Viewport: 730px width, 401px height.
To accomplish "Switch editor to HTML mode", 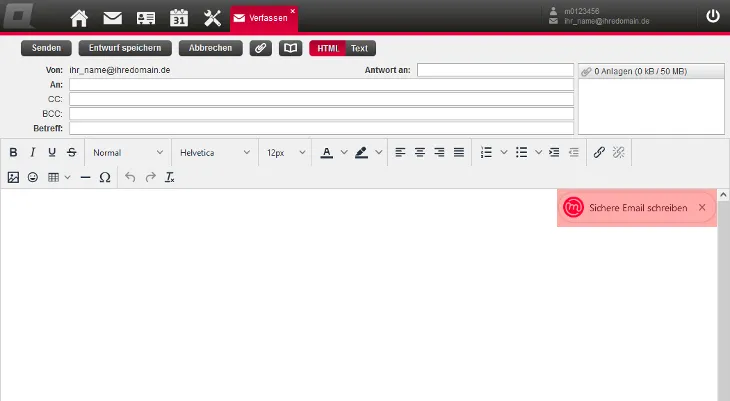I will 328,48.
